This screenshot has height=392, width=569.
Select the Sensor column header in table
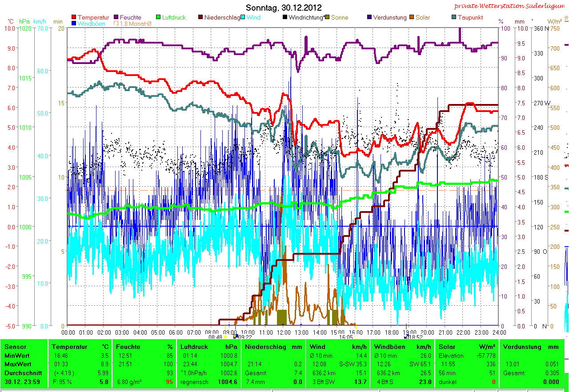16,347
